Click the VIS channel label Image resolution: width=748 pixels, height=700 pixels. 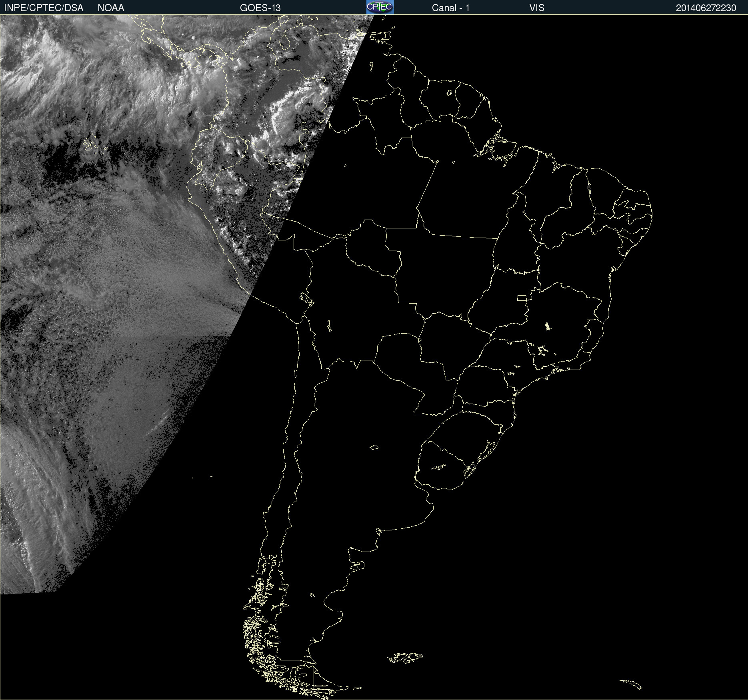(537, 8)
